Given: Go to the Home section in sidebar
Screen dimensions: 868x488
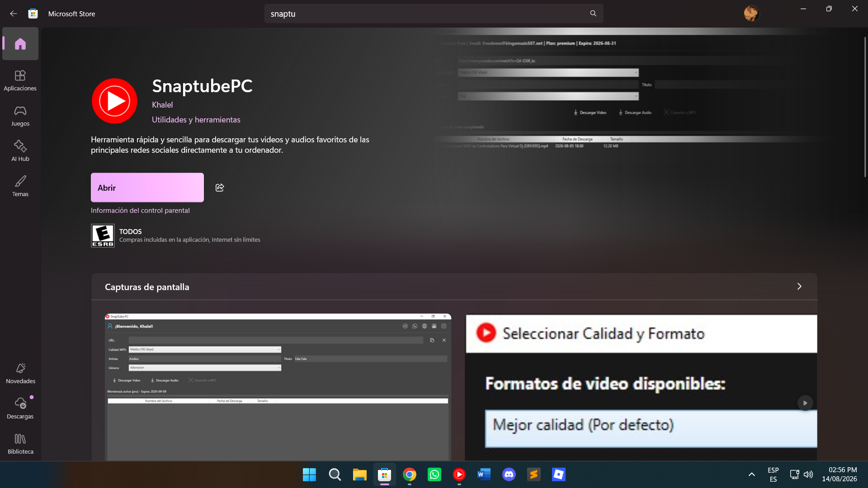Looking at the screenshot, I should (x=20, y=44).
